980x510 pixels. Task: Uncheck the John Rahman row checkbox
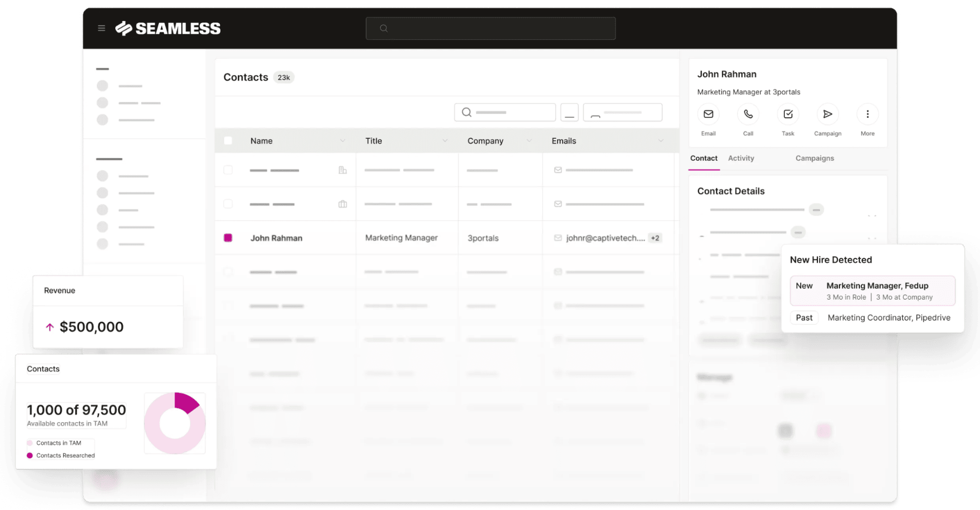pos(228,238)
